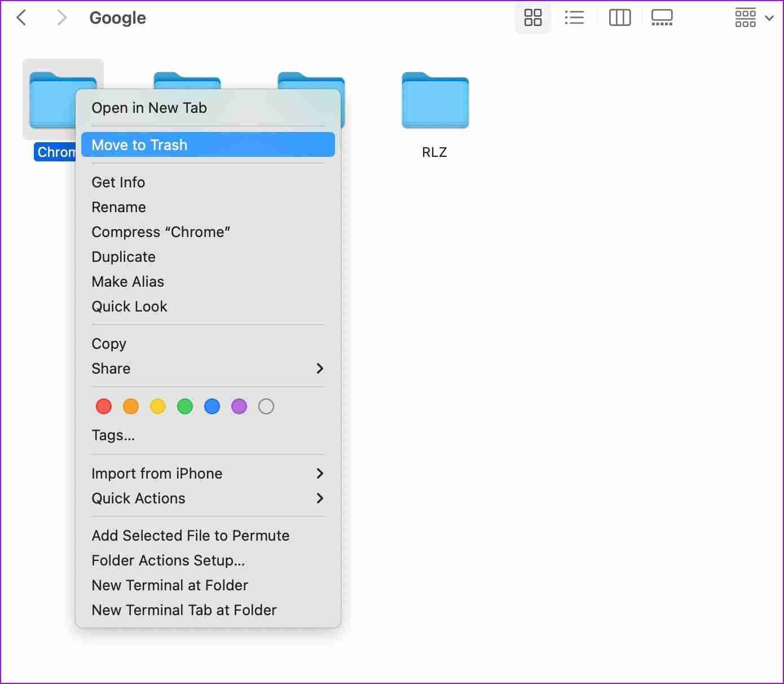Select Copy in the context menu
The image size is (784, 684).
click(x=208, y=344)
